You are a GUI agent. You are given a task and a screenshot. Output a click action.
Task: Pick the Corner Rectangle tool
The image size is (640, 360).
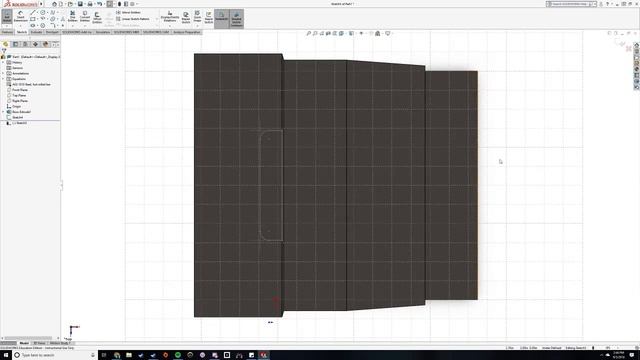pyautogui.click(x=33, y=19)
